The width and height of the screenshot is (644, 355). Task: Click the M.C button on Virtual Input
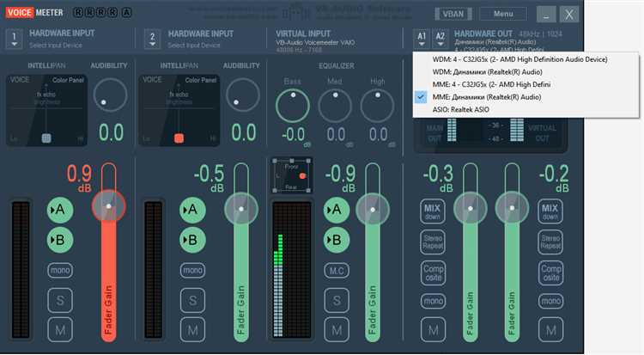(337, 270)
